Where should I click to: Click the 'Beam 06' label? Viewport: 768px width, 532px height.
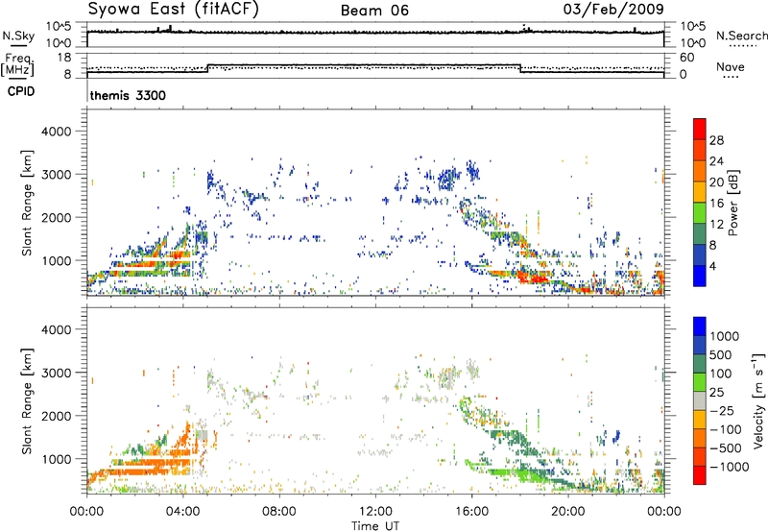point(374,11)
